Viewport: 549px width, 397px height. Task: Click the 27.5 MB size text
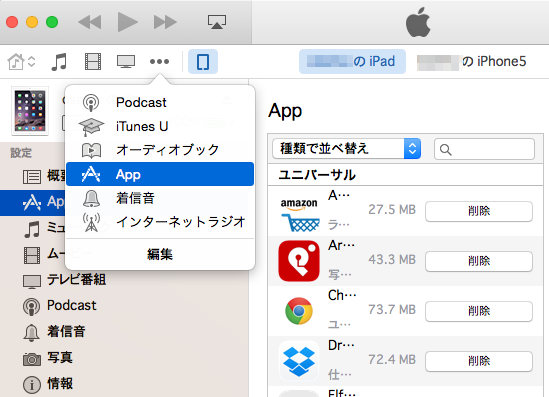click(x=392, y=210)
